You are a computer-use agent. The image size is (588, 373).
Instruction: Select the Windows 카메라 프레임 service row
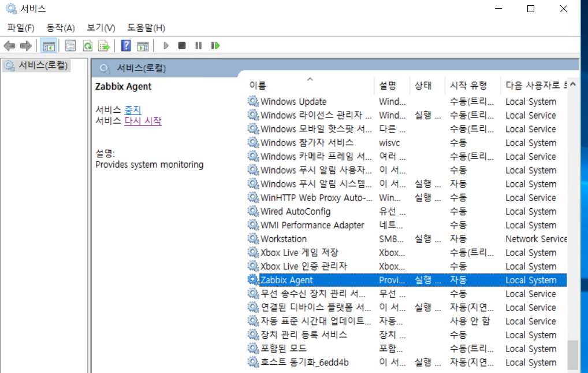click(407, 156)
